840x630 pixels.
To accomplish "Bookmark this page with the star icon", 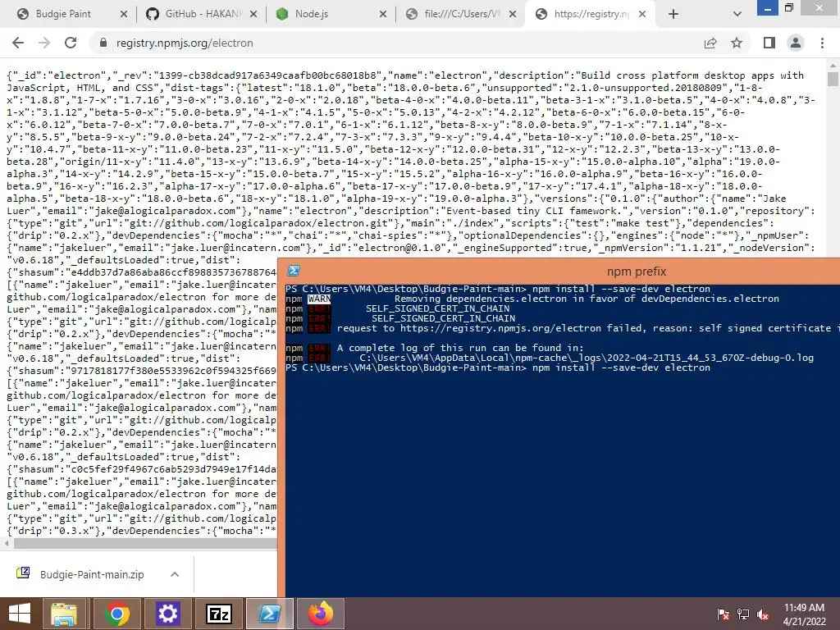I will [x=737, y=43].
